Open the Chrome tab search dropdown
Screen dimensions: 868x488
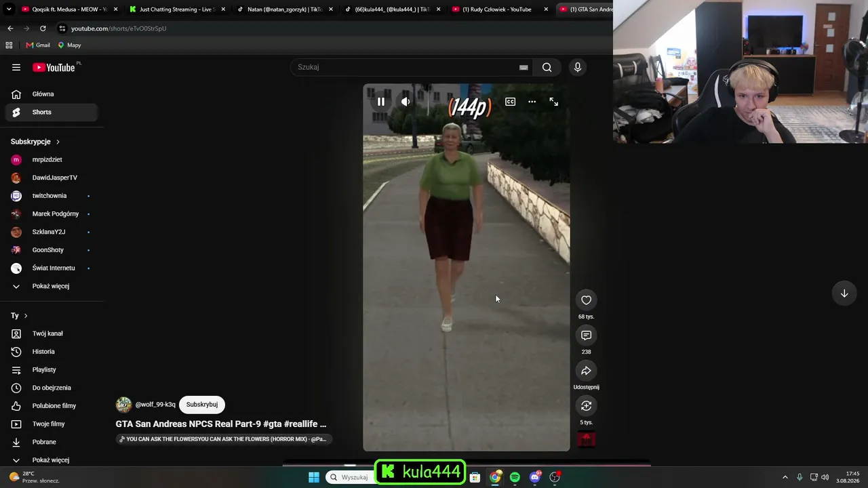point(7,9)
